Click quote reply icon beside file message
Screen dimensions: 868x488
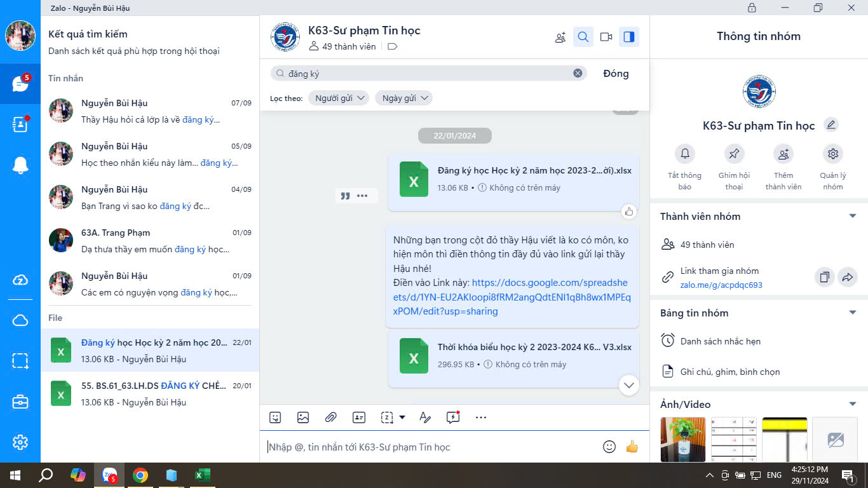(346, 196)
